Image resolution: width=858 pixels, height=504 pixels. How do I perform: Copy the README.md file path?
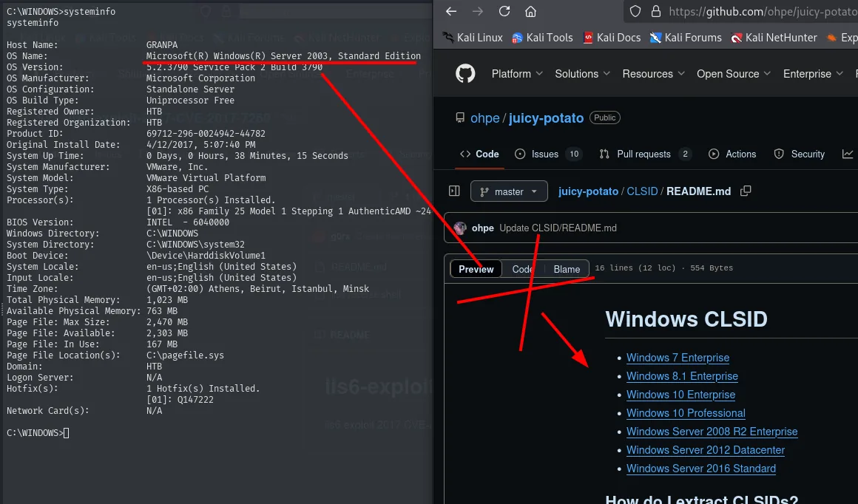(x=746, y=191)
